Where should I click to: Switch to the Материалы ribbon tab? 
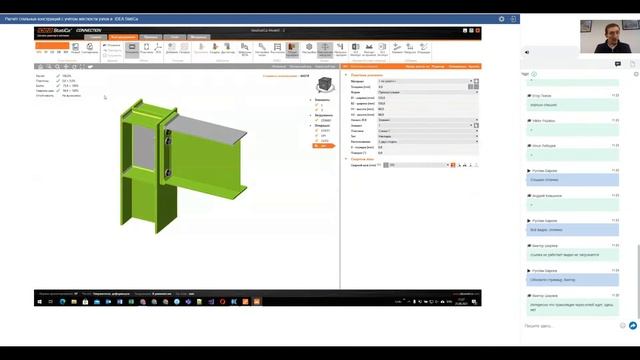pyautogui.click(x=198, y=37)
